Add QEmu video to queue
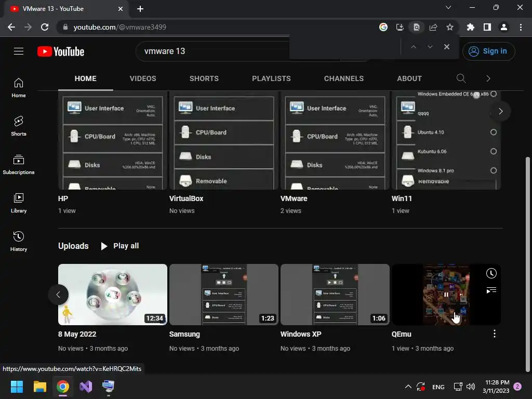 click(491, 290)
